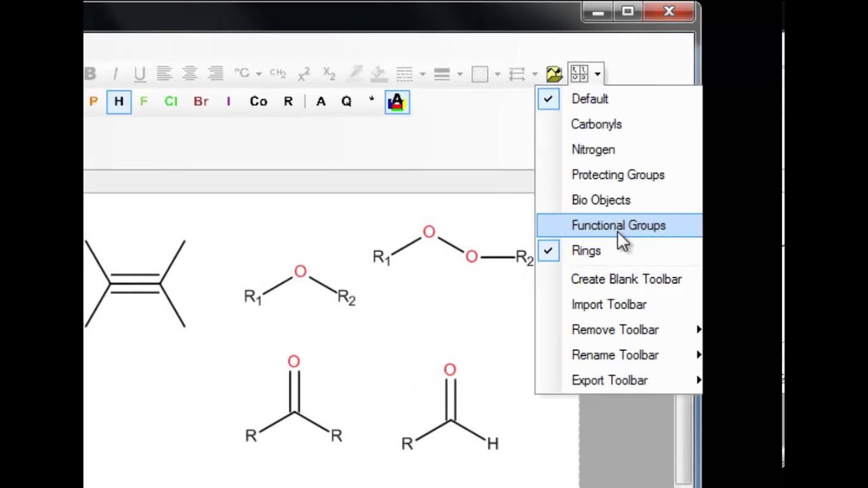Image resolution: width=868 pixels, height=488 pixels.
Task: Open the hatch pattern dropdown arrow
Action: point(497,74)
